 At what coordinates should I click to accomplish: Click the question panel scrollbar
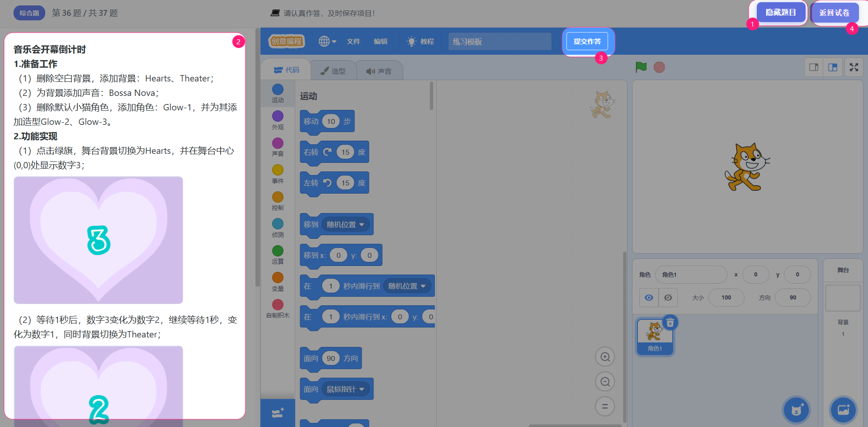point(258,157)
